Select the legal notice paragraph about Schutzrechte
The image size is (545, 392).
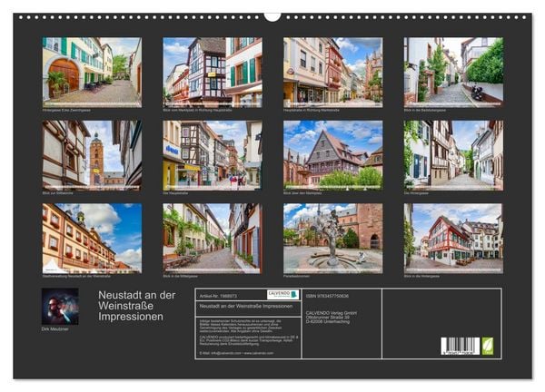click(x=243, y=327)
